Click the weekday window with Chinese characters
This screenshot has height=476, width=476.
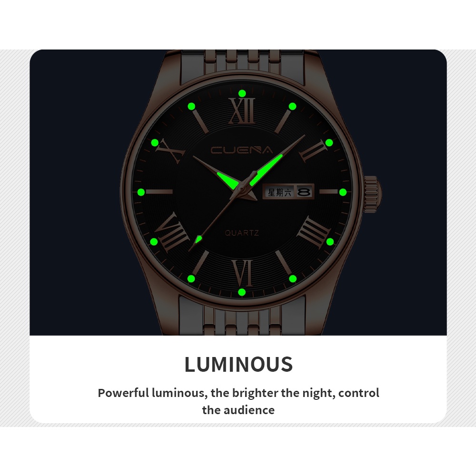279,192
